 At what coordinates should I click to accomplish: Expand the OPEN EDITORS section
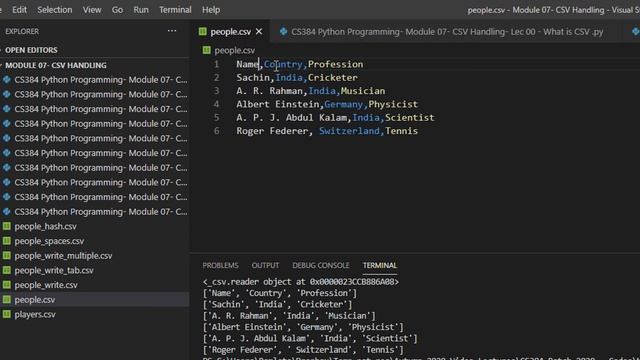coord(31,50)
